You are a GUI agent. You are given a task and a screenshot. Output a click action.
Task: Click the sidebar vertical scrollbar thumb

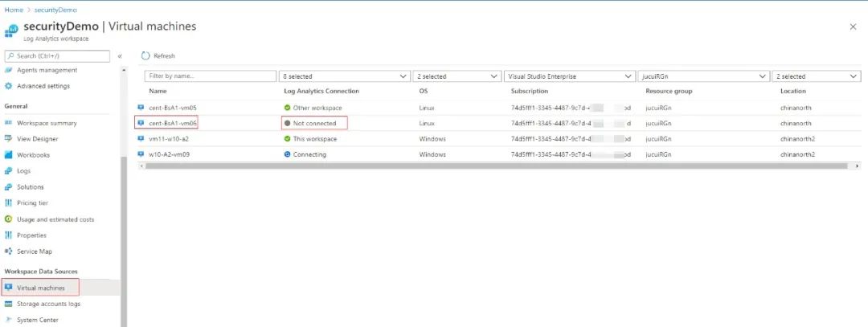click(x=124, y=242)
